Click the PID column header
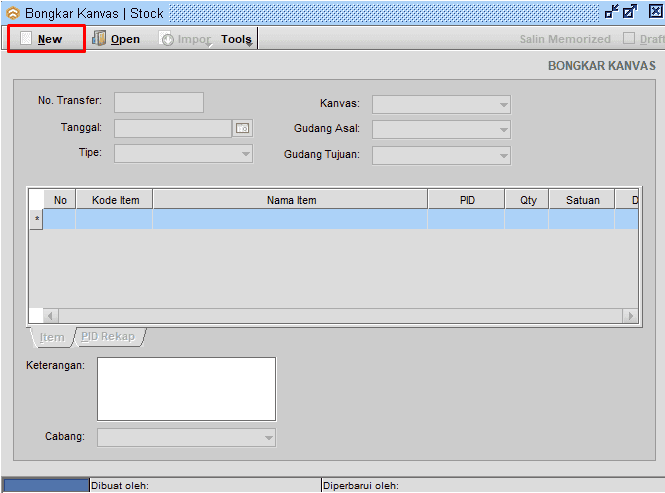This screenshot has width=665, height=493. point(467,200)
